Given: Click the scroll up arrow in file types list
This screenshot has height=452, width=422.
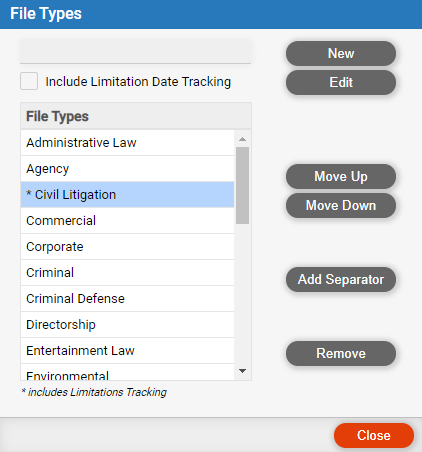Looking at the screenshot, I should 243,139.
